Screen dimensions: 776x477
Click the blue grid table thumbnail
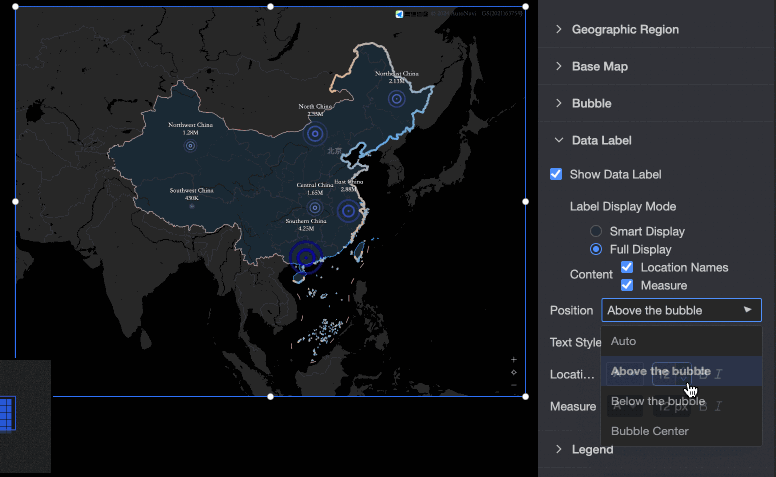7,413
